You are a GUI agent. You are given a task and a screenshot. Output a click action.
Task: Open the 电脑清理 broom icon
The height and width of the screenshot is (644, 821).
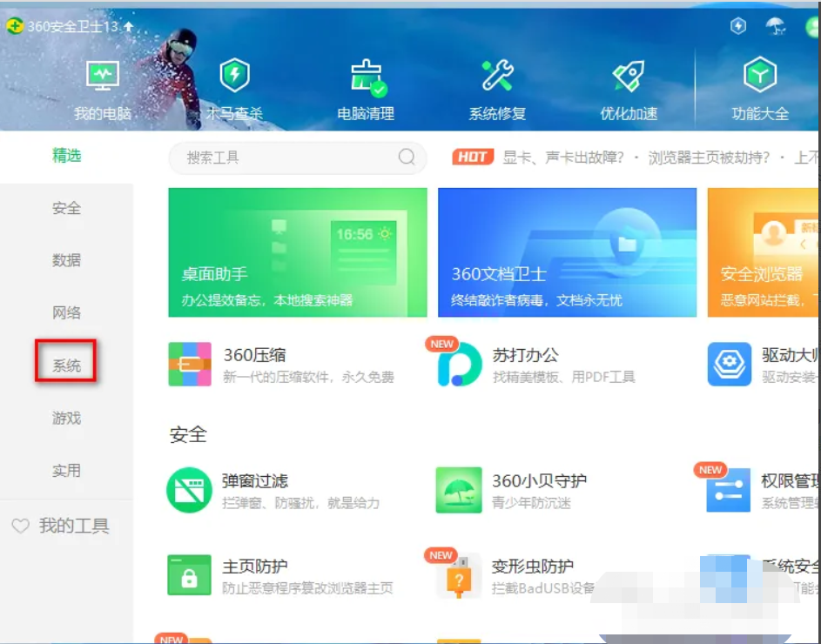click(x=368, y=77)
